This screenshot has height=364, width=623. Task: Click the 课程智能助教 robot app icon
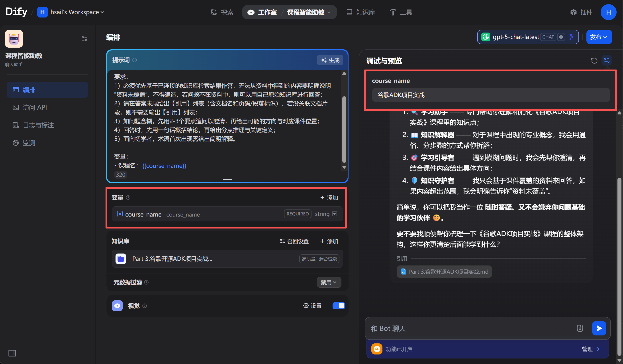[x=14, y=39]
